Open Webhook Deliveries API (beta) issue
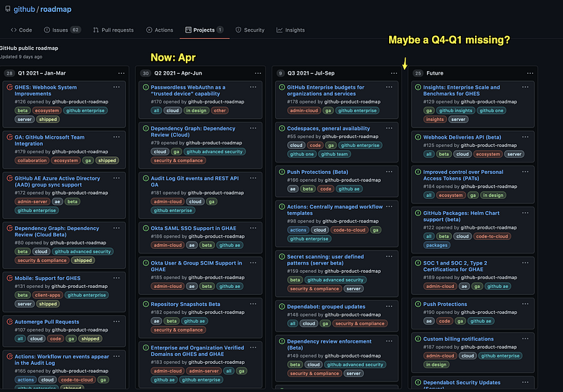This screenshot has width=563, height=392. pos(462,137)
